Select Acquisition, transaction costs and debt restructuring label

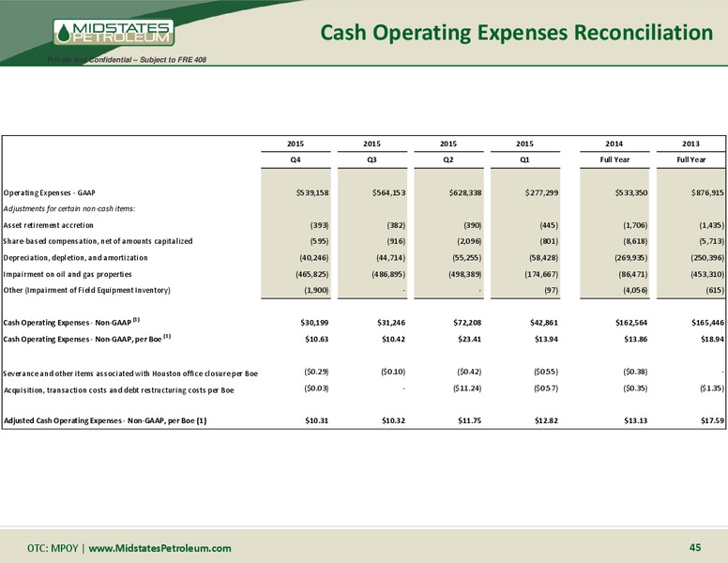[119, 390]
